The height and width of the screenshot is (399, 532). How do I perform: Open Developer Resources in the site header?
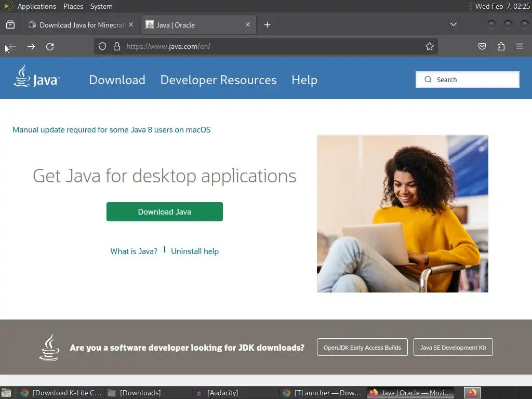[219, 80]
